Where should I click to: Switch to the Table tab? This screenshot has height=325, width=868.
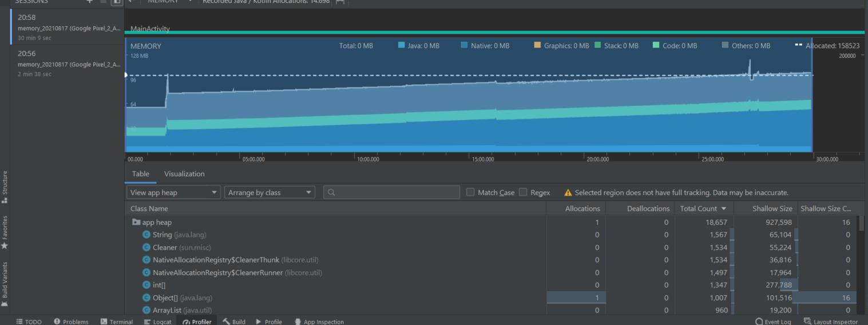pyautogui.click(x=141, y=174)
